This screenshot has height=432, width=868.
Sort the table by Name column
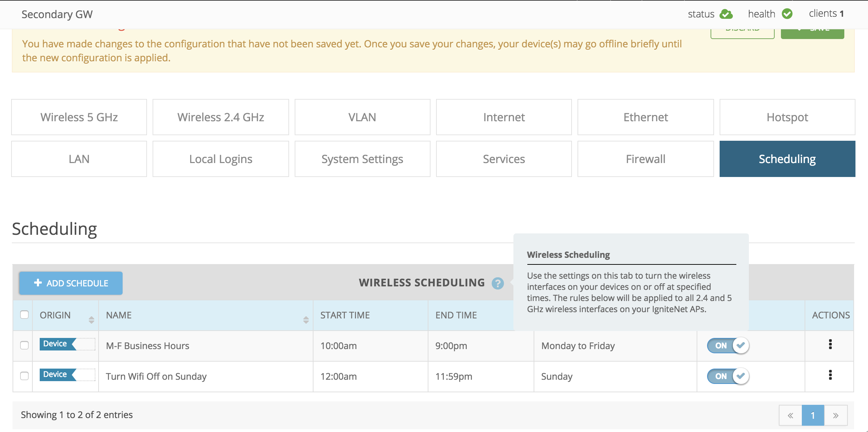[x=305, y=319]
